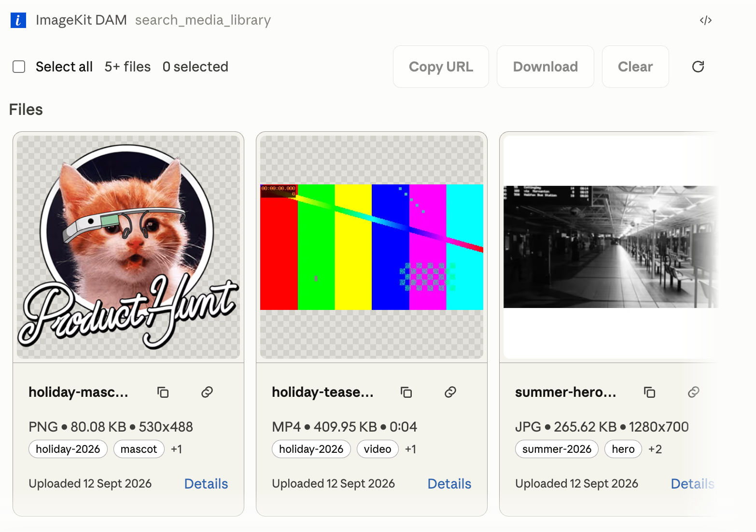The height and width of the screenshot is (532, 756).
Task: Copy the summer-hero… file name
Action: pos(650,392)
